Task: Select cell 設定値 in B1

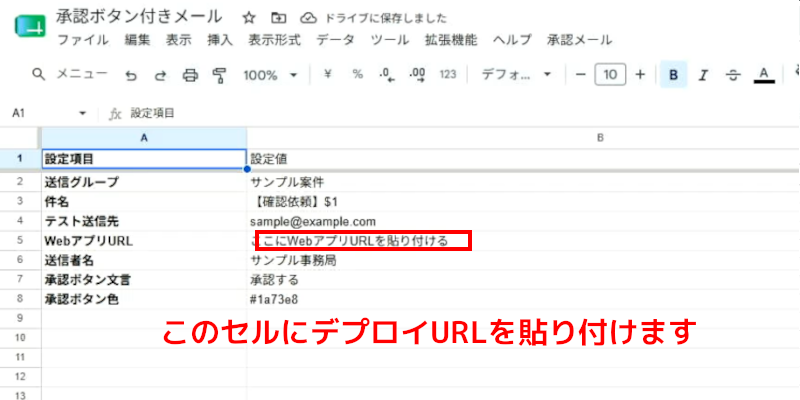Action: click(x=523, y=159)
